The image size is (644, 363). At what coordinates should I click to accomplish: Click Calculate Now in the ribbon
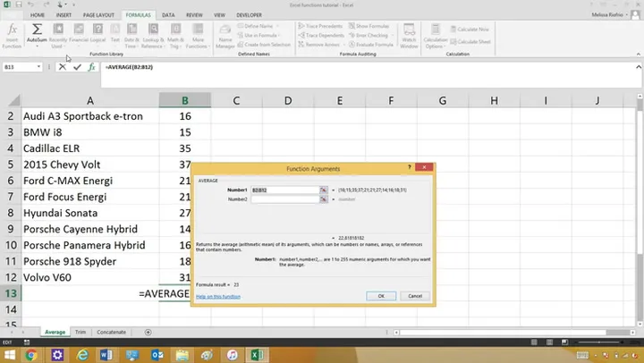(470, 30)
